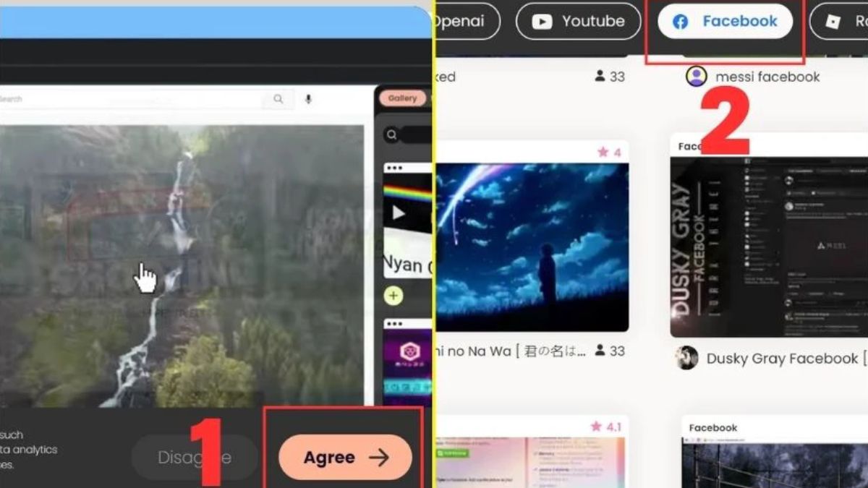Click the green plus add button
This screenshot has width=868, height=488.
click(393, 296)
